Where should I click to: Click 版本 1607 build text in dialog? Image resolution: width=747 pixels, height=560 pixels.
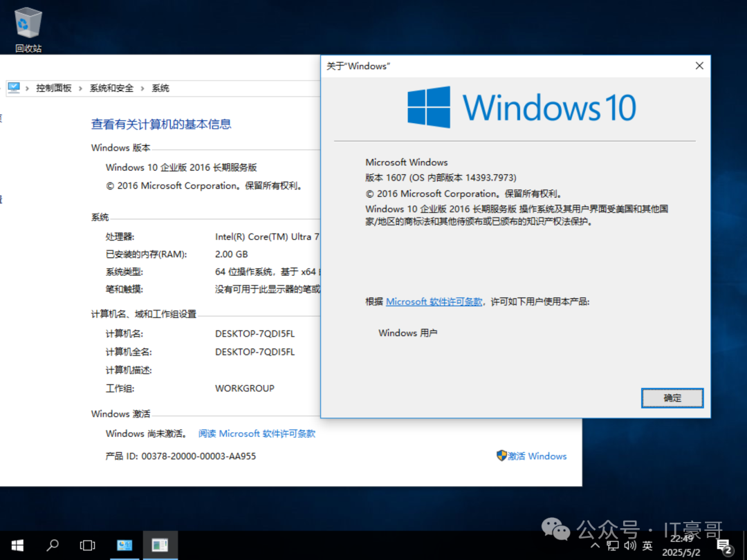[441, 178]
